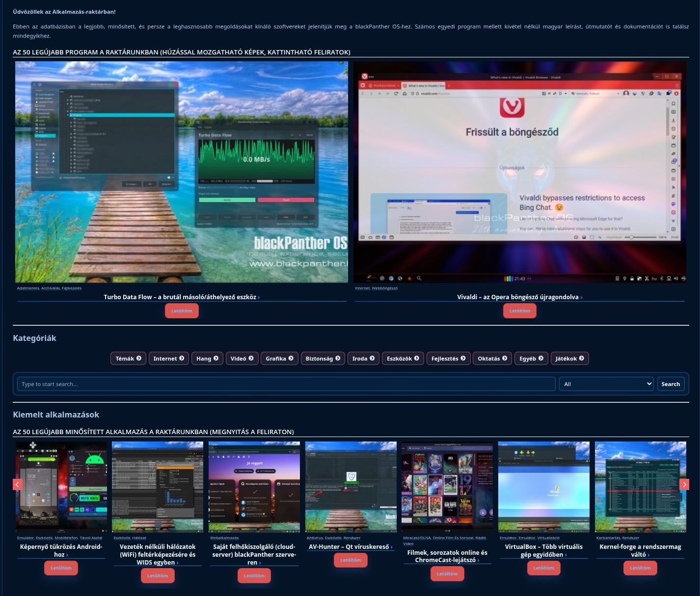Screen dimensions: 700x596
Task: Open 'Saját felhőkiszolgáló (cloud-server)' title link
Action: [254, 554]
